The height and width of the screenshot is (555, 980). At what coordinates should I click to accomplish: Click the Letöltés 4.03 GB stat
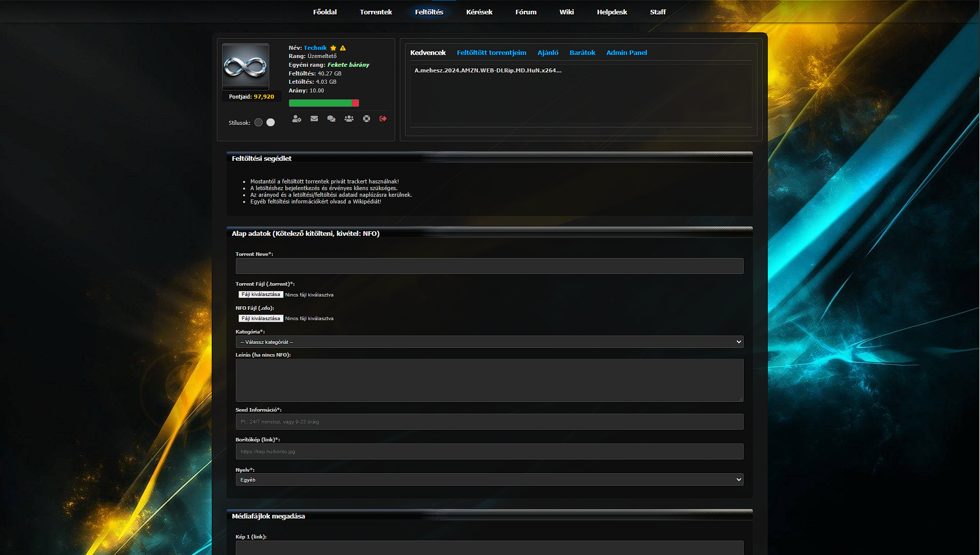(x=312, y=82)
